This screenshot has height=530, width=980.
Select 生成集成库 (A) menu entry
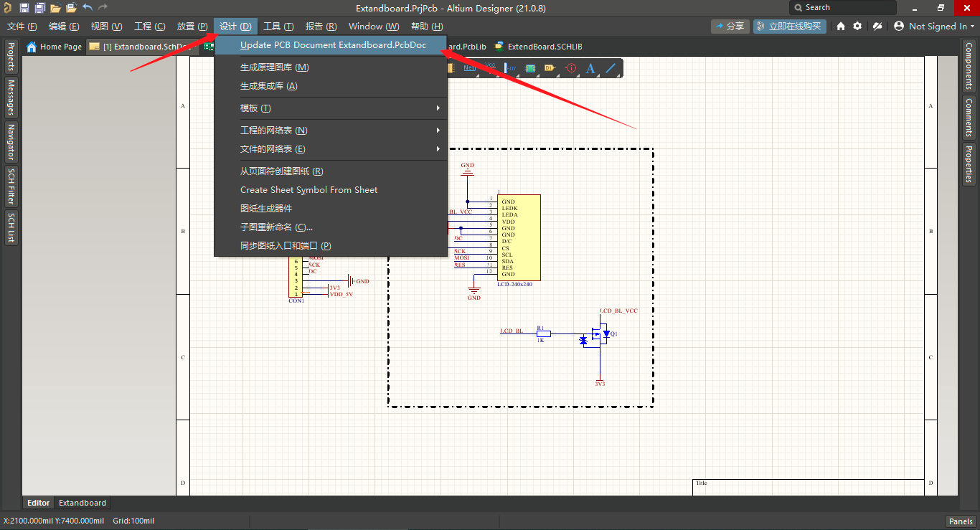pos(331,86)
